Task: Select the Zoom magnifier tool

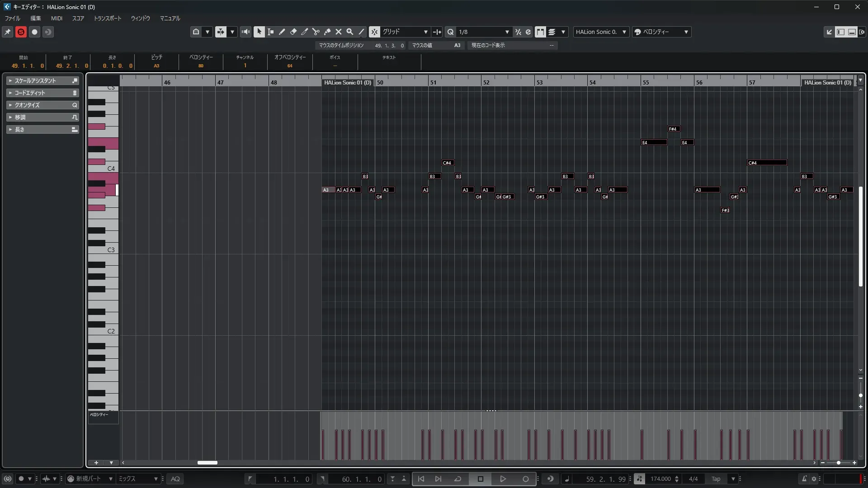Action: [x=349, y=32]
